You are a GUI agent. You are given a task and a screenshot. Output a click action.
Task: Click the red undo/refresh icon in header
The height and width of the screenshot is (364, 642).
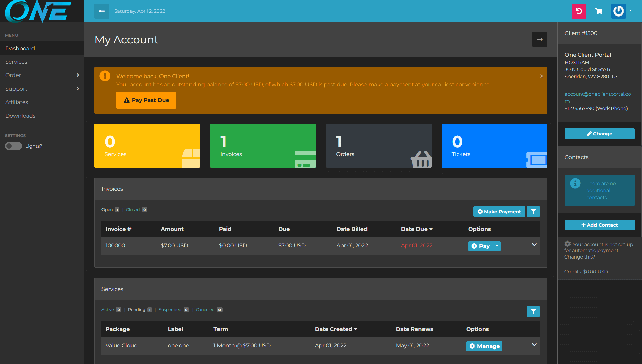click(579, 11)
